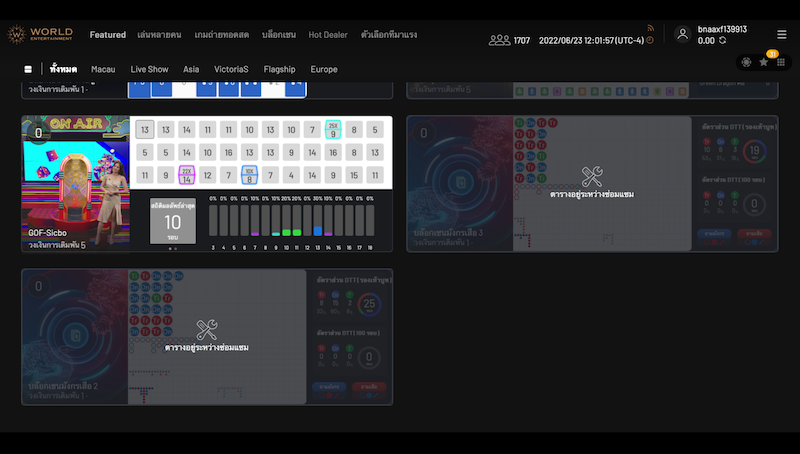The height and width of the screenshot is (454, 800).
Task: Open the เล่นหลายคน tab
Action: coord(159,35)
